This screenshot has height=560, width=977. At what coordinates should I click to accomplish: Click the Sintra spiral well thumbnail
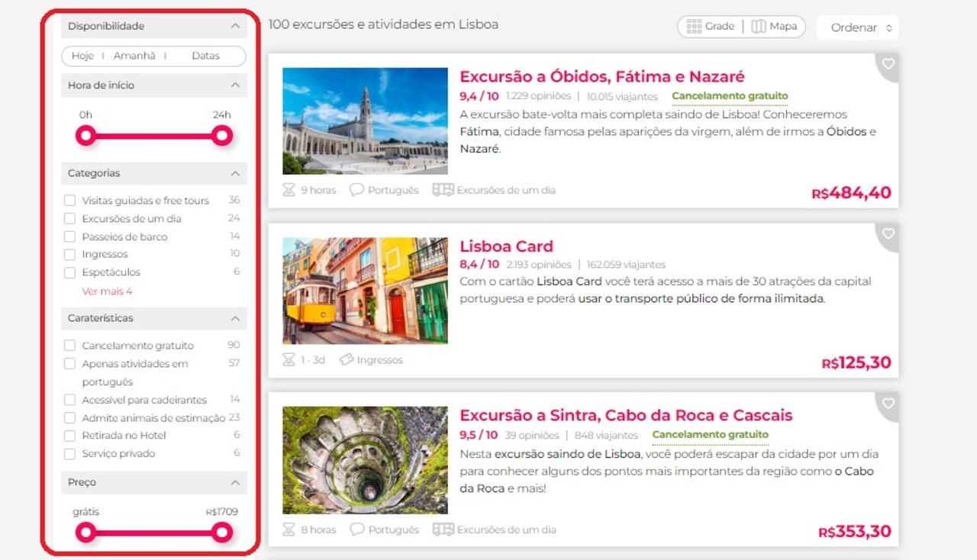click(365, 460)
